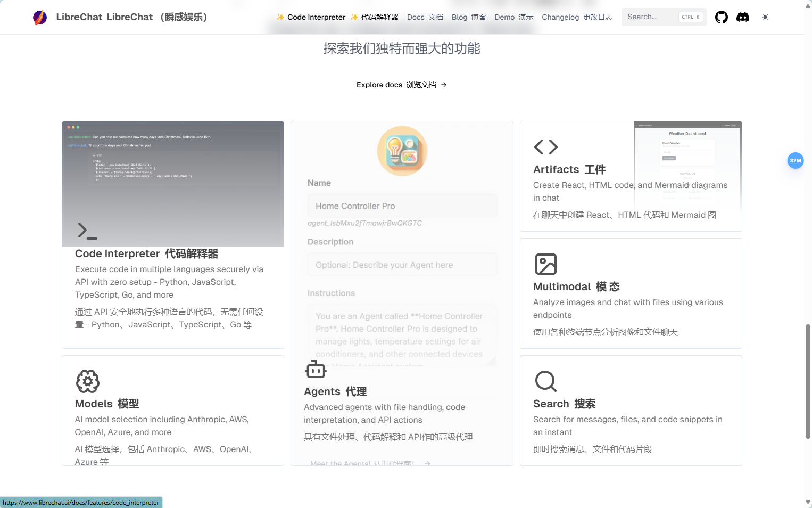
Task: Open the Code Interpreter 代码解释器 card title
Action: tap(146, 253)
